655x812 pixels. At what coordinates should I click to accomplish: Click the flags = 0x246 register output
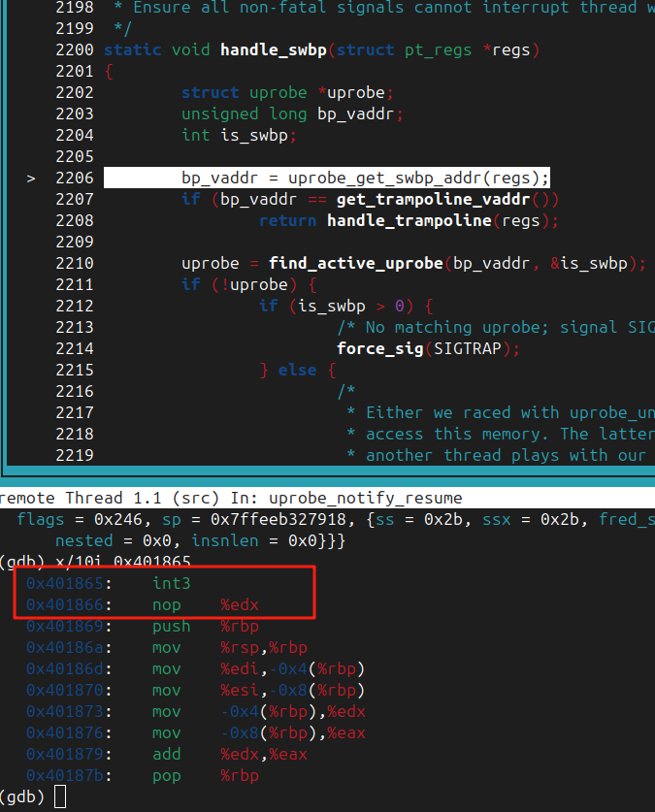click(74, 519)
